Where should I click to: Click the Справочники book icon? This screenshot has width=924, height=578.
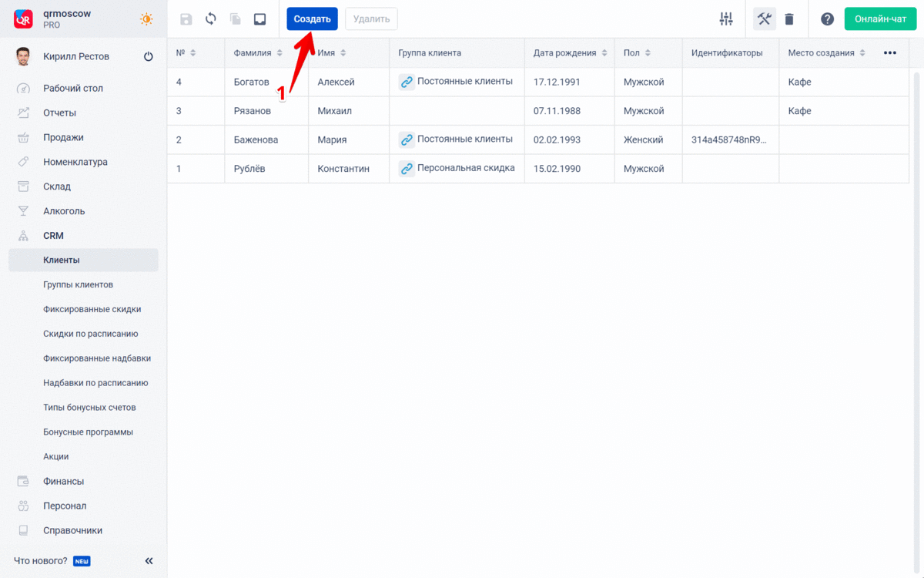[x=24, y=530]
